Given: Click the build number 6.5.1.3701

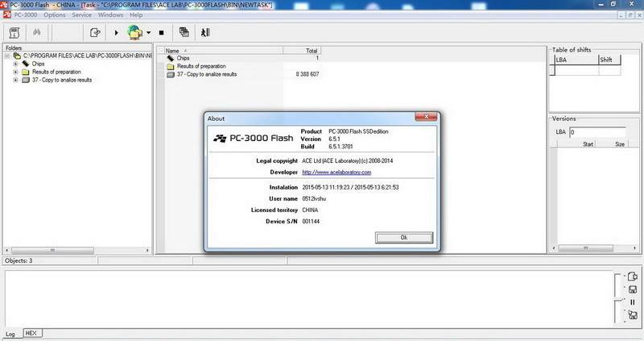Looking at the screenshot, I should pos(341,147).
